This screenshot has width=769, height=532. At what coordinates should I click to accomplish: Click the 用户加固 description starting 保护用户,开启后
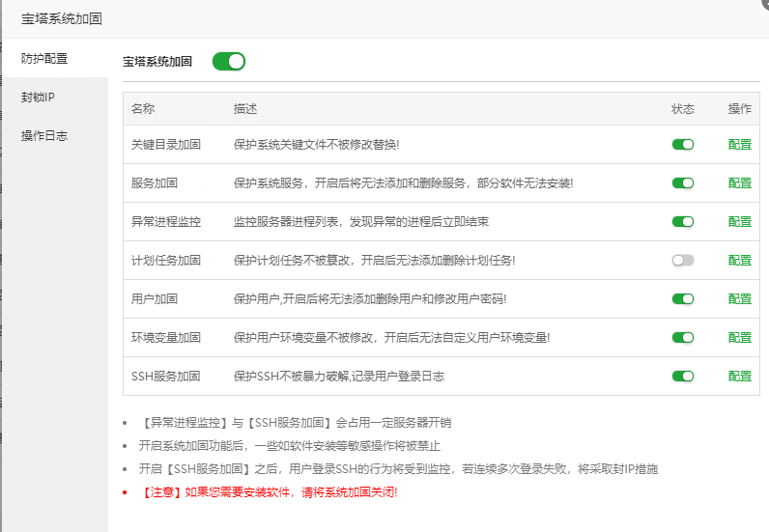click(370, 299)
